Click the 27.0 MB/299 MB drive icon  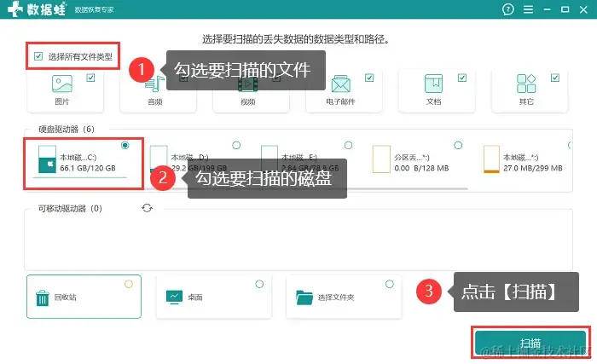(491, 159)
